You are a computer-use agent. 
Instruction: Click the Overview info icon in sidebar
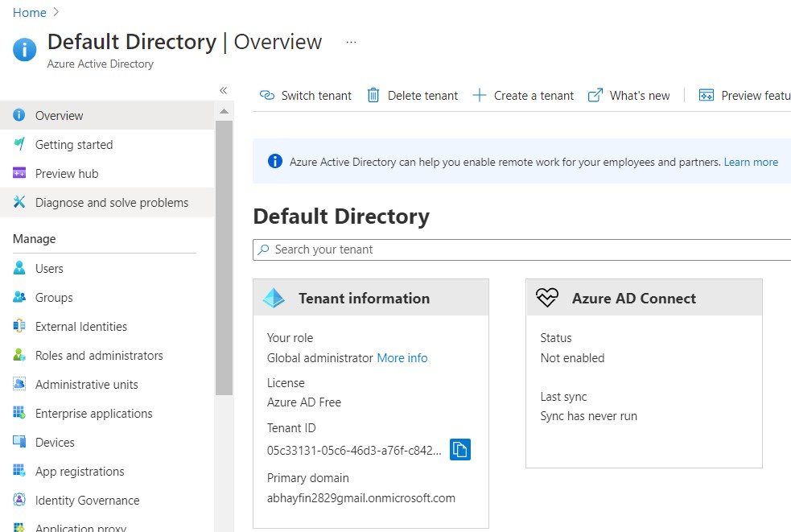19,115
